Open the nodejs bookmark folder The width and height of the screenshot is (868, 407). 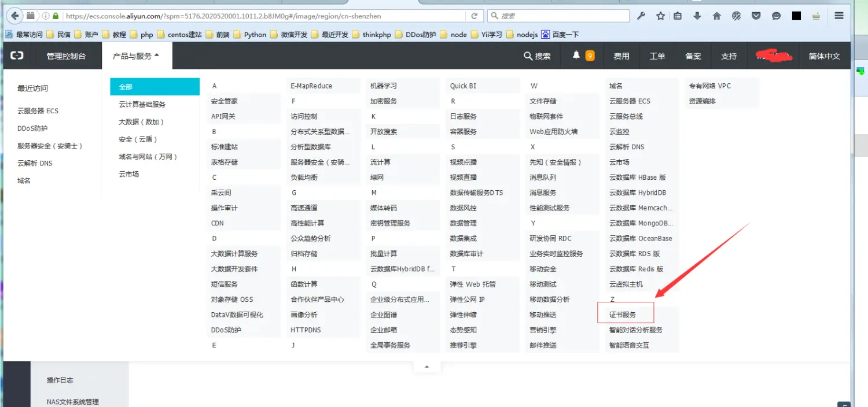pos(522,35)
